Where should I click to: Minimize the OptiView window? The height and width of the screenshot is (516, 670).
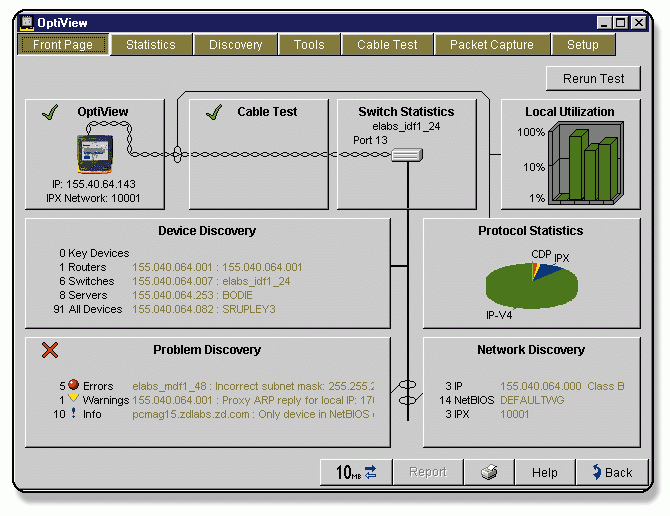(604, 23)
